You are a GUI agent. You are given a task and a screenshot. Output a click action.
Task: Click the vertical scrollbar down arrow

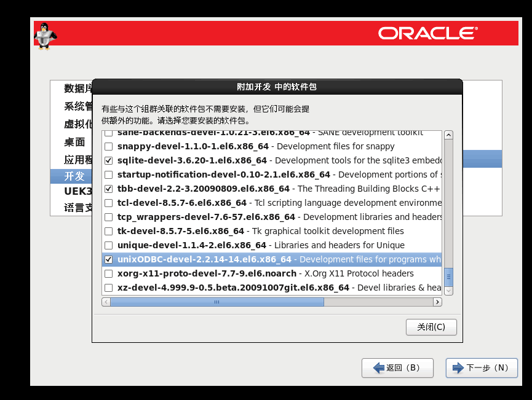(448, 291)
